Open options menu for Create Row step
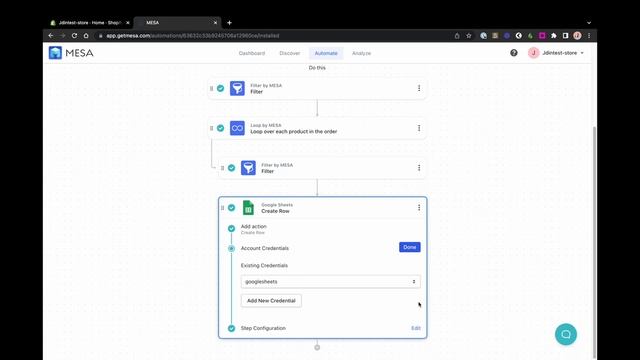640x360 pixels. 419,208
